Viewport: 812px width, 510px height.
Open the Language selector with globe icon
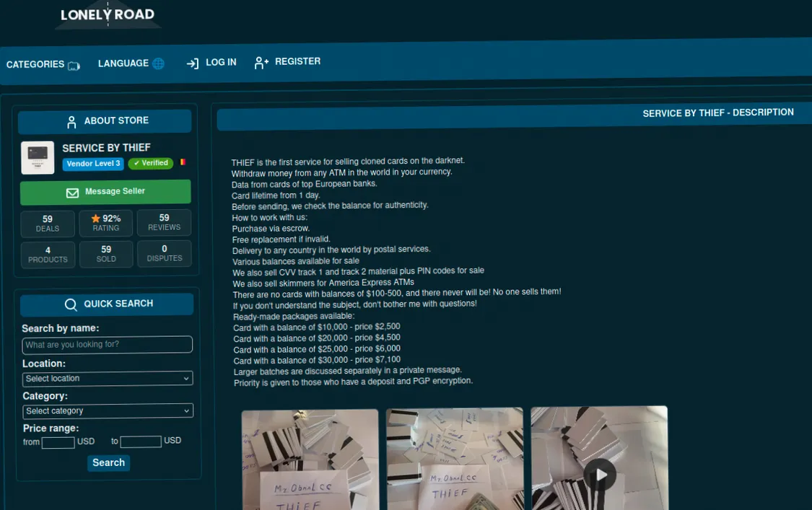(131, 63)
